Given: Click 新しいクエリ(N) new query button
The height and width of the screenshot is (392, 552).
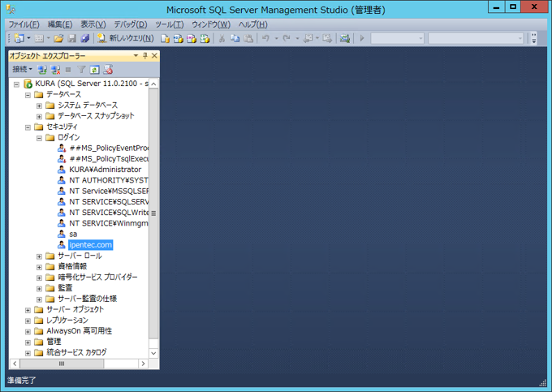Looking at the screenshot, I should click(x=126, y=38).
